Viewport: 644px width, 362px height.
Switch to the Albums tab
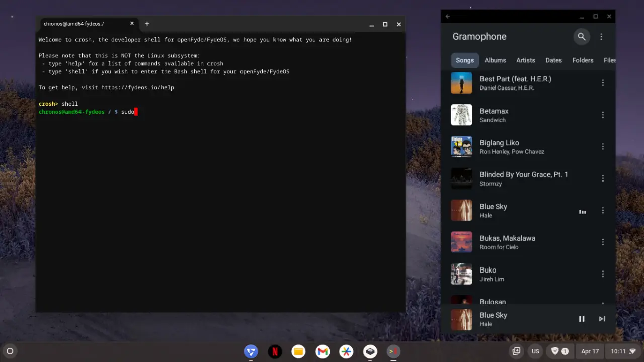495,60
